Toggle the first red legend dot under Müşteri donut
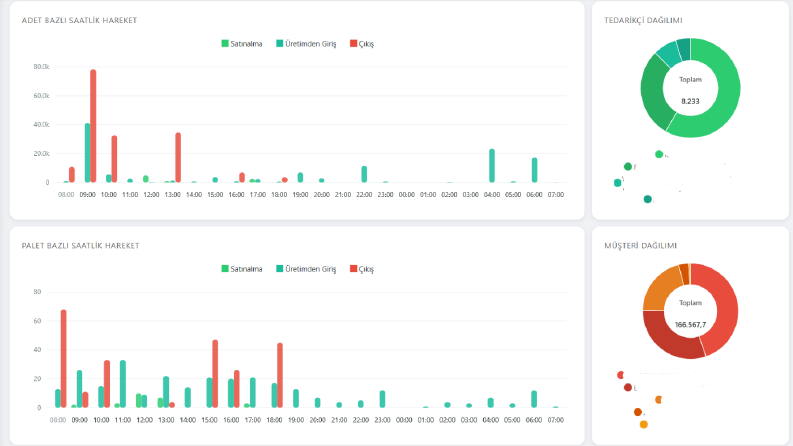Screen dimensions: 793x446 click(x=621, y=375)
